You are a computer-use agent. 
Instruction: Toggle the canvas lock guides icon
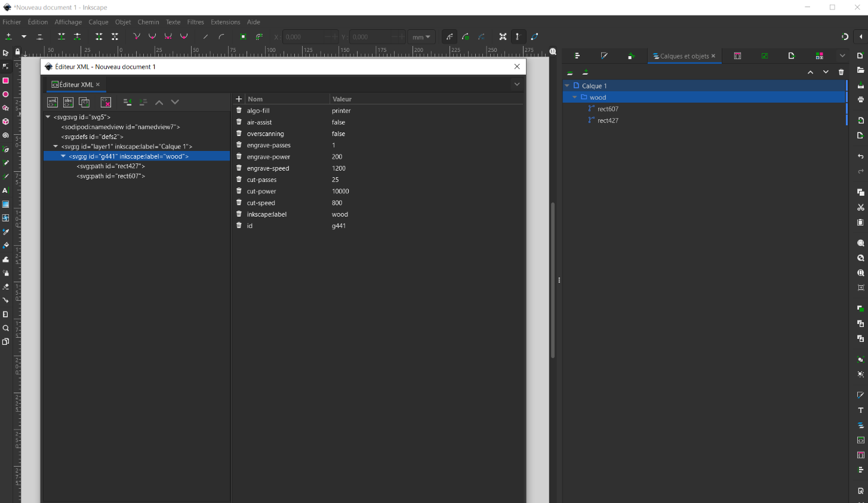(x=17, y=53)
